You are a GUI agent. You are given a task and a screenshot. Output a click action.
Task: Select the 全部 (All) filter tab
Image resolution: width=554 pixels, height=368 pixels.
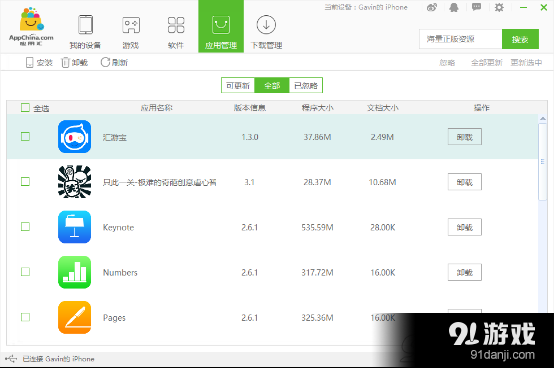tap(272, 85)
